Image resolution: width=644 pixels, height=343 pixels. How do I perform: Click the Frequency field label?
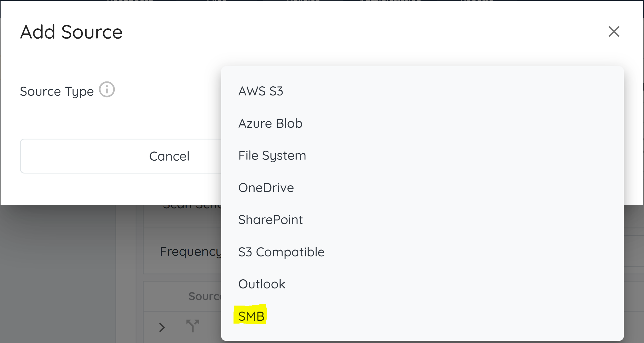click(190, 252)
